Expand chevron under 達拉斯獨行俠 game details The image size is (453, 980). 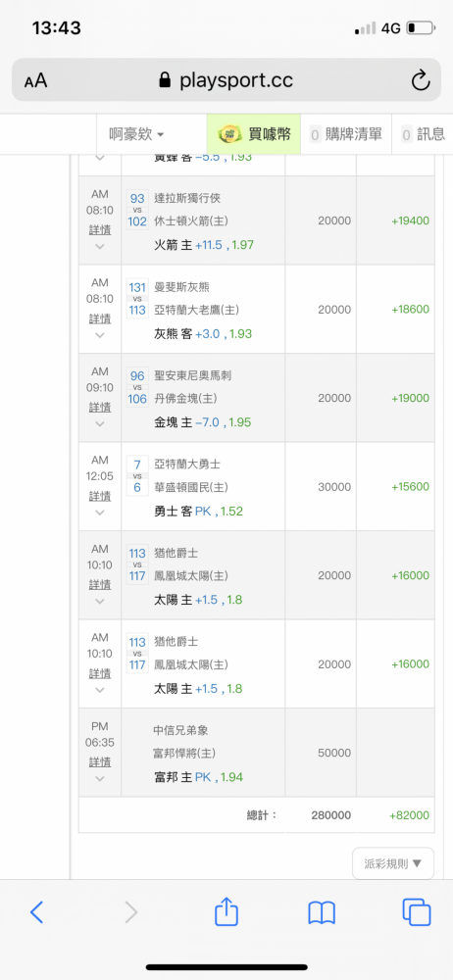point(99,246)
